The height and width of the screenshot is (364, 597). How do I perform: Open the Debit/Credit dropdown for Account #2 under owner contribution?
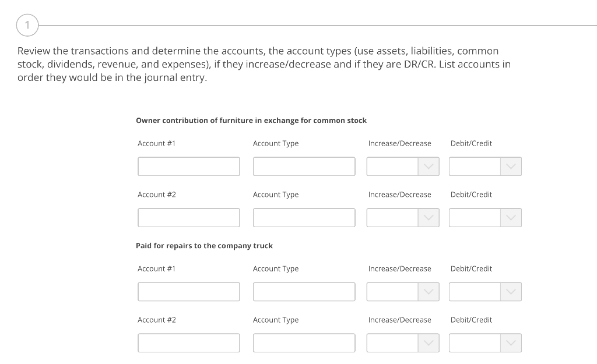(485, 217)
